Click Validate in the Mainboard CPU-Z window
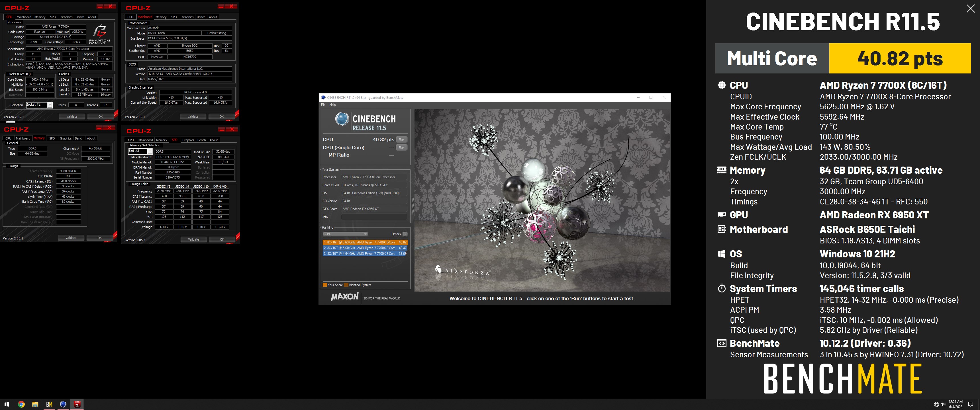Image resolution: width=980 pixels, height=410 pixels. pyautogui.click(x=193, y=116)
